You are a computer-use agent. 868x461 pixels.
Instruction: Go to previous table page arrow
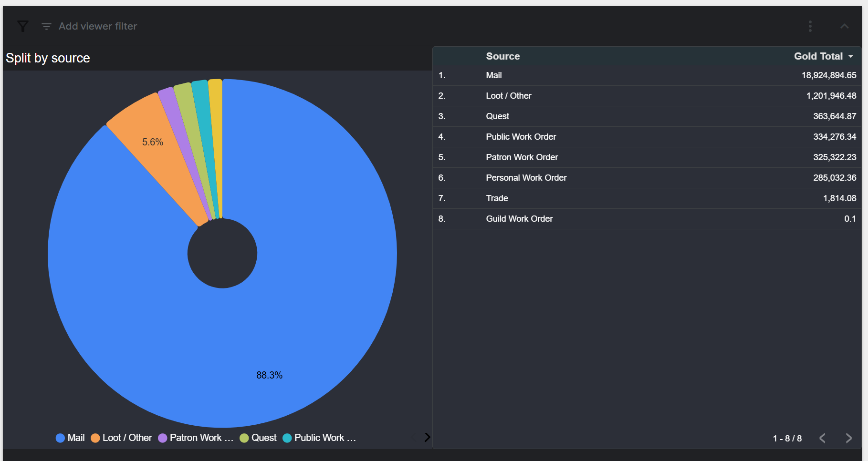tap(822, 438)
